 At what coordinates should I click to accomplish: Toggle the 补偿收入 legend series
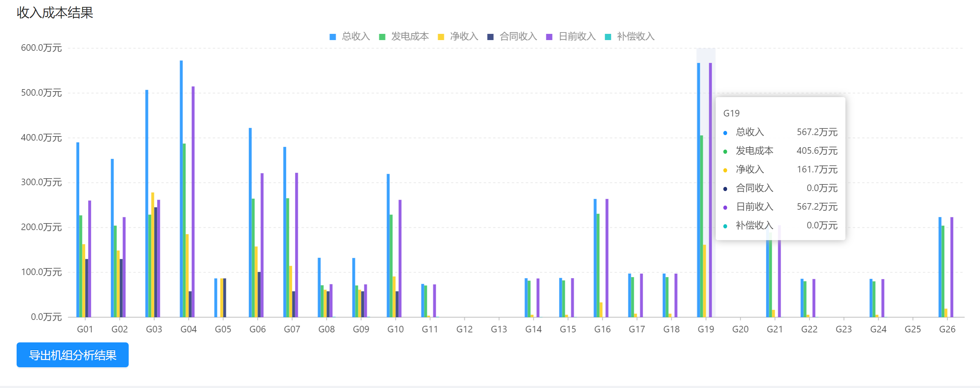click(x=630, y=37)
